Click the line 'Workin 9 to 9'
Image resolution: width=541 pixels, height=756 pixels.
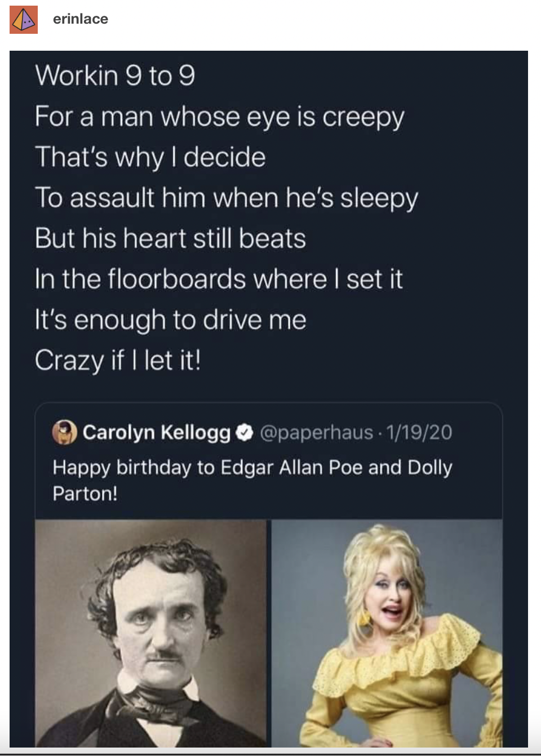coord(115,76)
